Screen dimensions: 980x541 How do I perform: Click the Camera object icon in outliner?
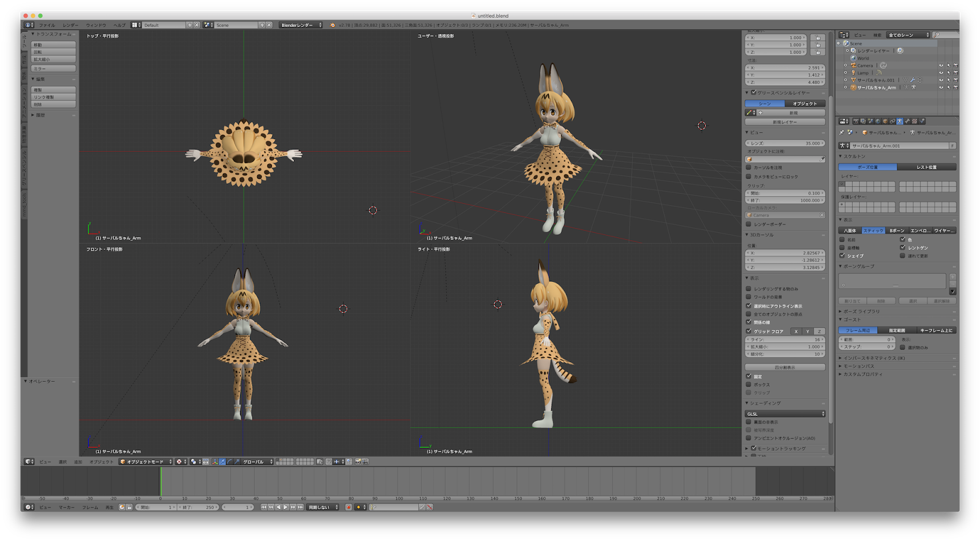click(x=853, y=66)
